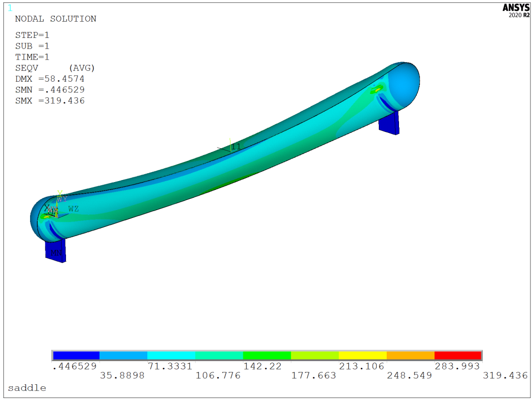
Task: Click the legend value 177.663
Action: [x=314, y=375]
